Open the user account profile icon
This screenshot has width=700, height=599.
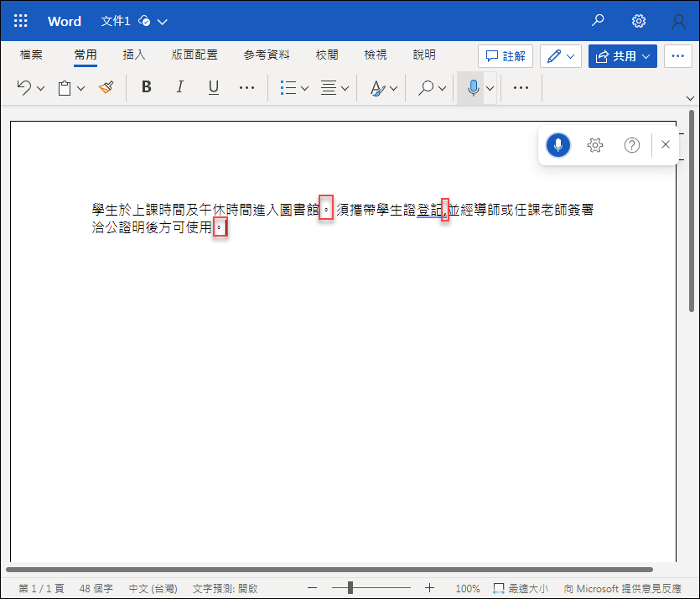pos(678,22)
